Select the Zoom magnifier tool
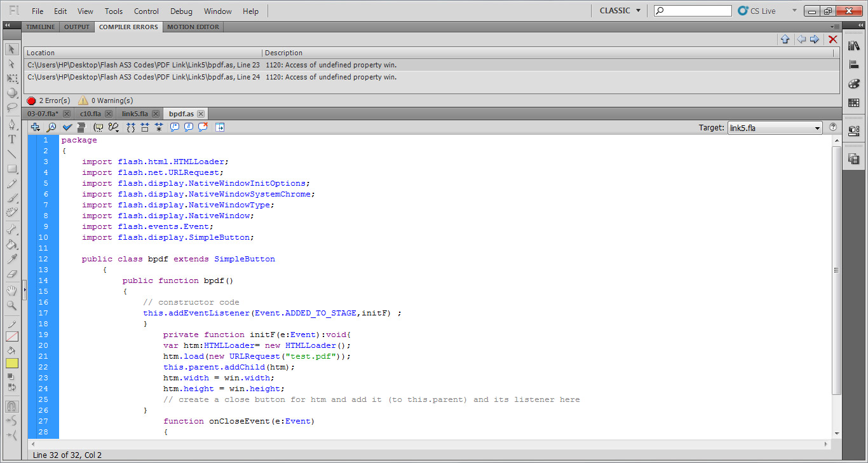 (11, 305)
